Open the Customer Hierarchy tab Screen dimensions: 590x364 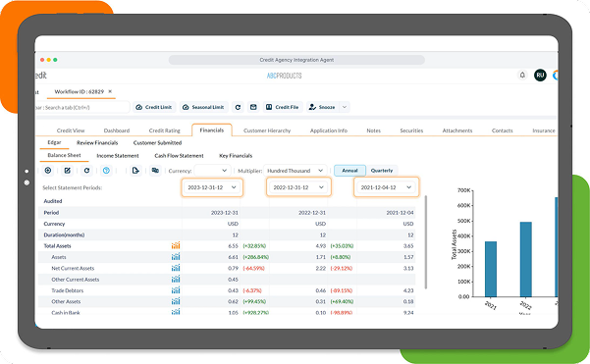click(x=267, y=130)
